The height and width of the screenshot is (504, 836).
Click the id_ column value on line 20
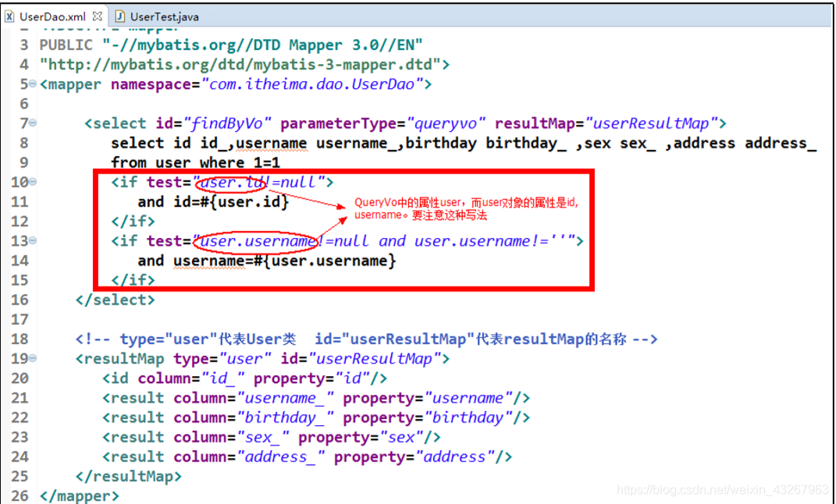click(x=223, y=378)
